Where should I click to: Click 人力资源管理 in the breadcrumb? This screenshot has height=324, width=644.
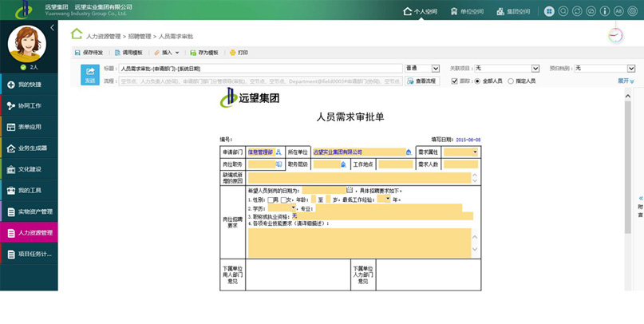pyautogui.click(x=104, y=36)
